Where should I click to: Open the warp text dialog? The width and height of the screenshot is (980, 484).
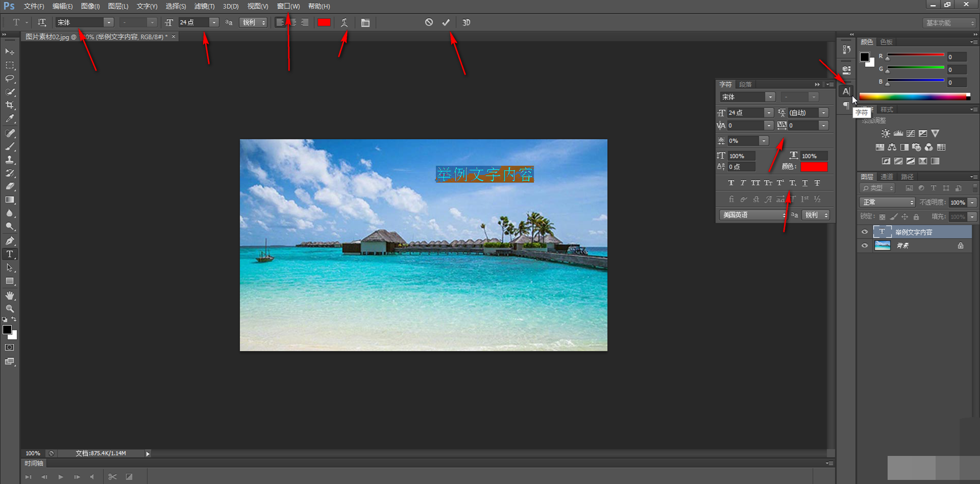345,22
